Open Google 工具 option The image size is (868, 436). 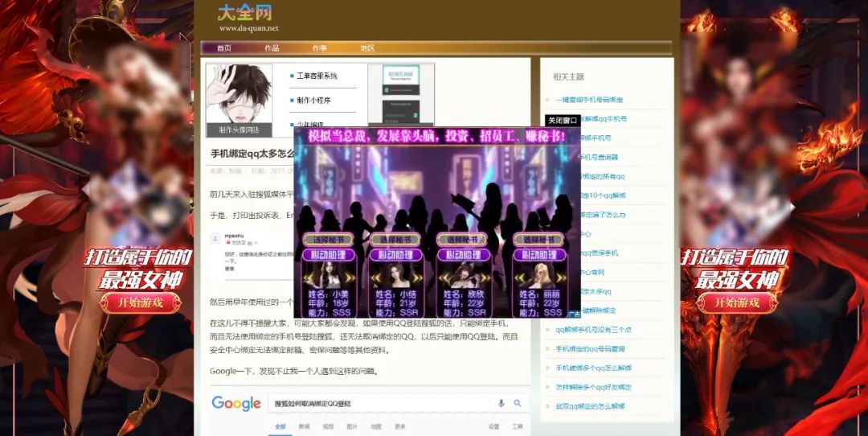[518, 426]
